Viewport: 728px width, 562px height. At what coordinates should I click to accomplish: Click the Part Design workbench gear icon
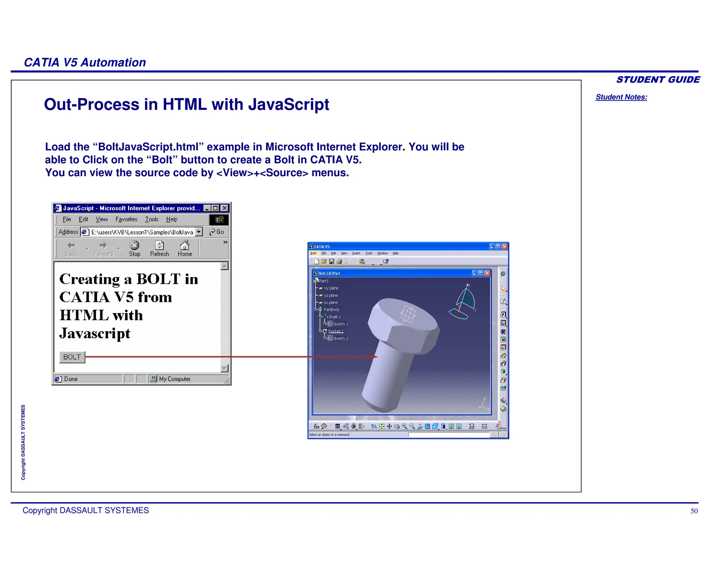click(x=503, y=274)
